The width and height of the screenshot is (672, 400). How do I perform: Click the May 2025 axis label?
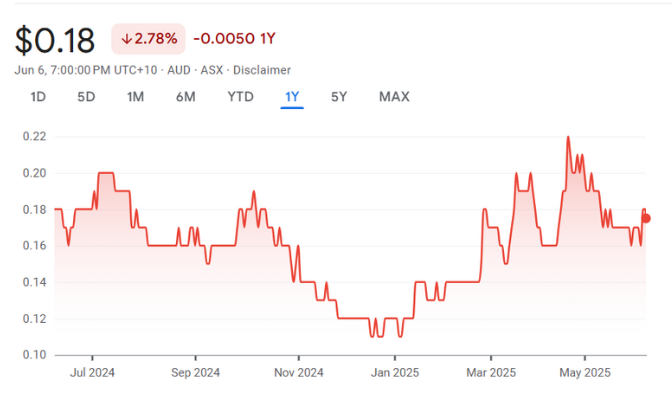coord(584,374)
